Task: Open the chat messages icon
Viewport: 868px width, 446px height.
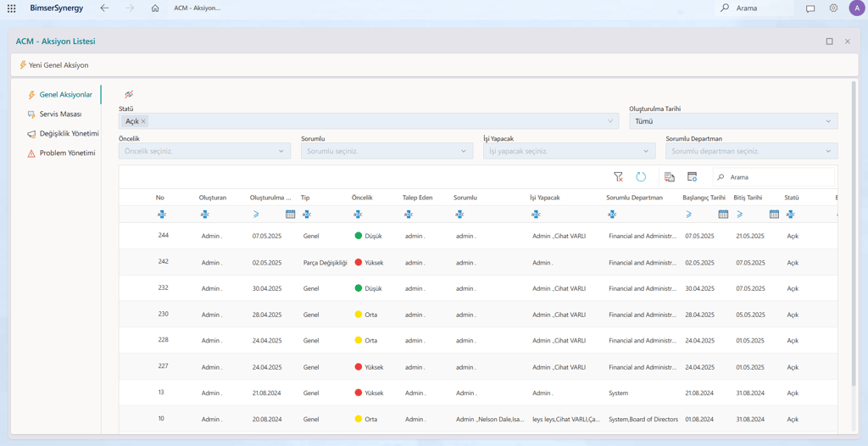Action: point(810,8)
